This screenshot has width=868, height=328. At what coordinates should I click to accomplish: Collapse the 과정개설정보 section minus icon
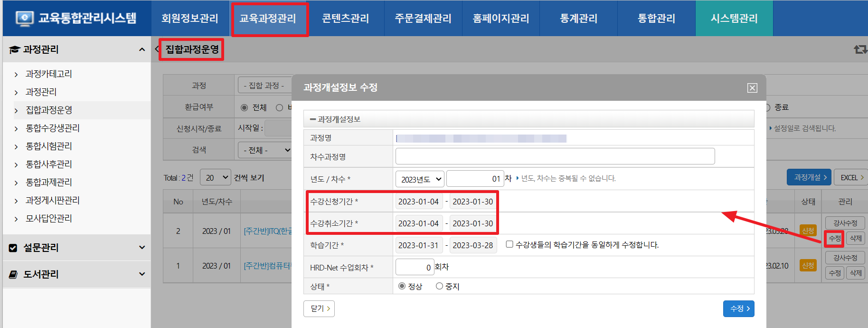tap(312, 119)
